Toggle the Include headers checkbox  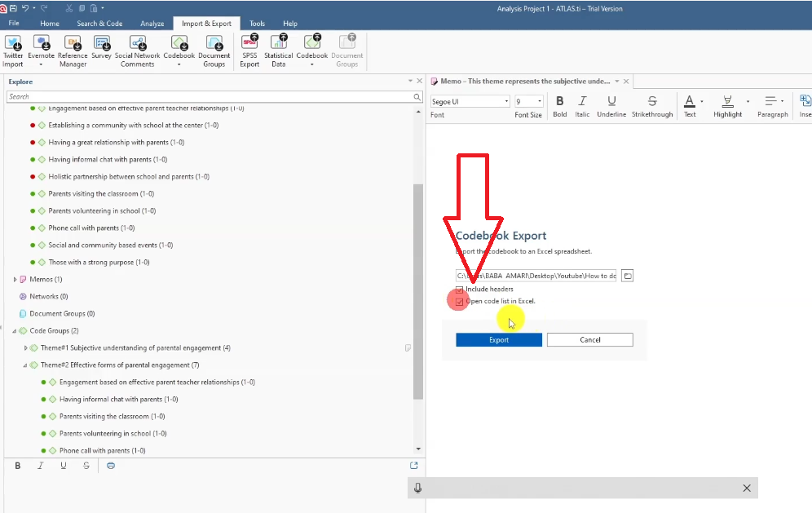pos(460,290)
